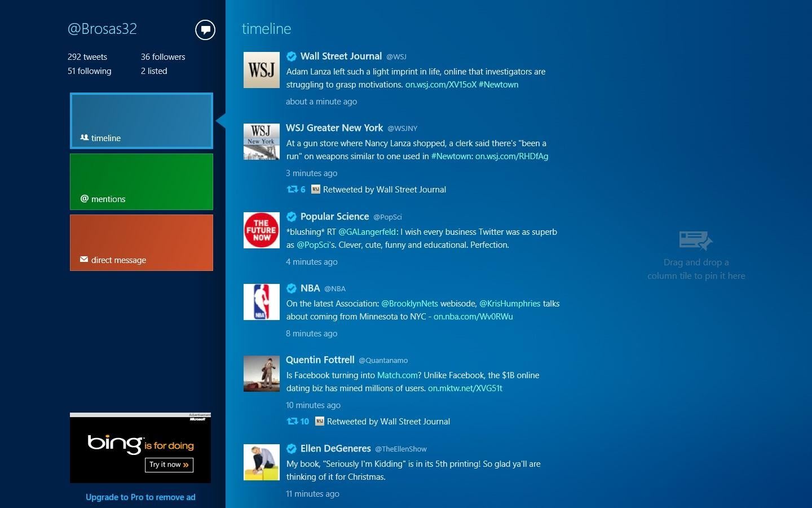Open Popular Science account name

pyautogui.click(x=335, y=217)
